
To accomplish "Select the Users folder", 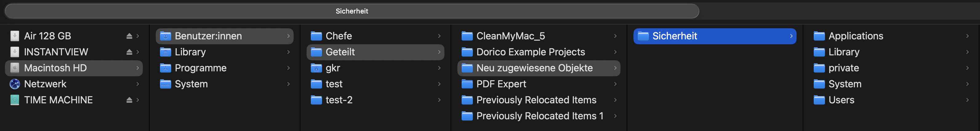I will 841,100.
